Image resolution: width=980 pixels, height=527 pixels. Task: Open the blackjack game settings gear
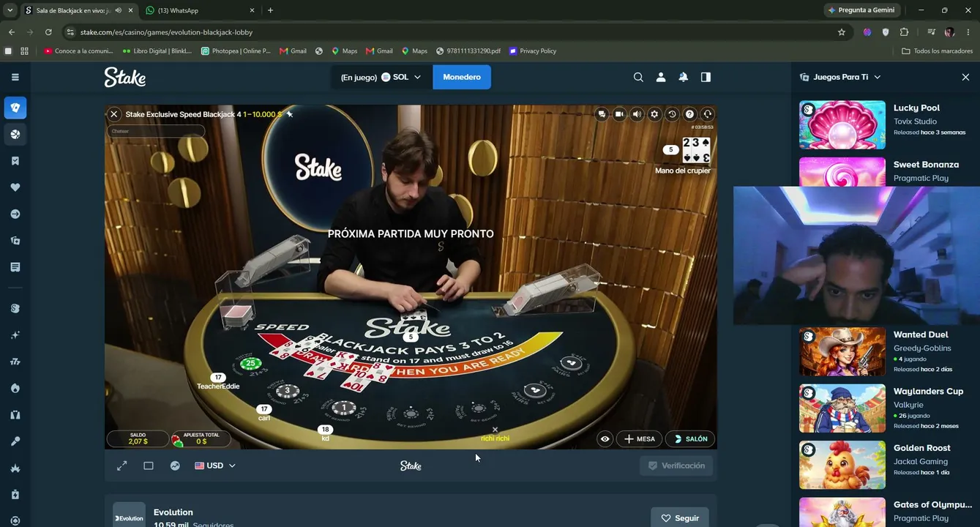[x=654, y=114]
